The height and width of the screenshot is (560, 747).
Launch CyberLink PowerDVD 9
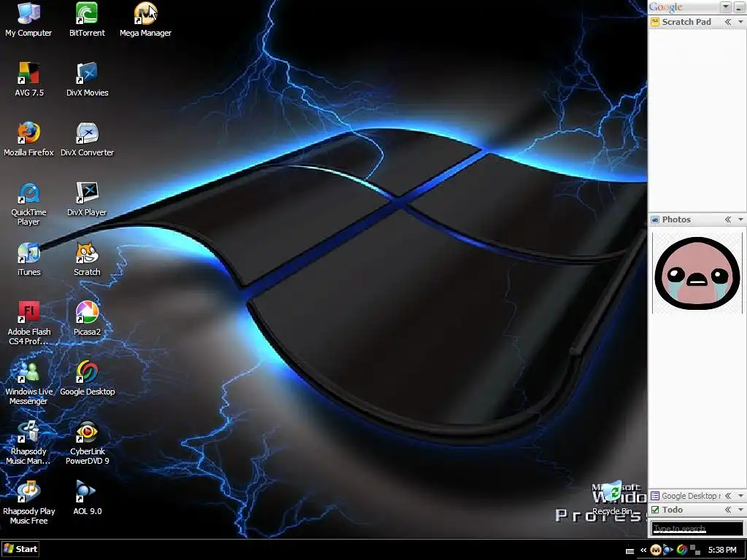click(88, 443)
